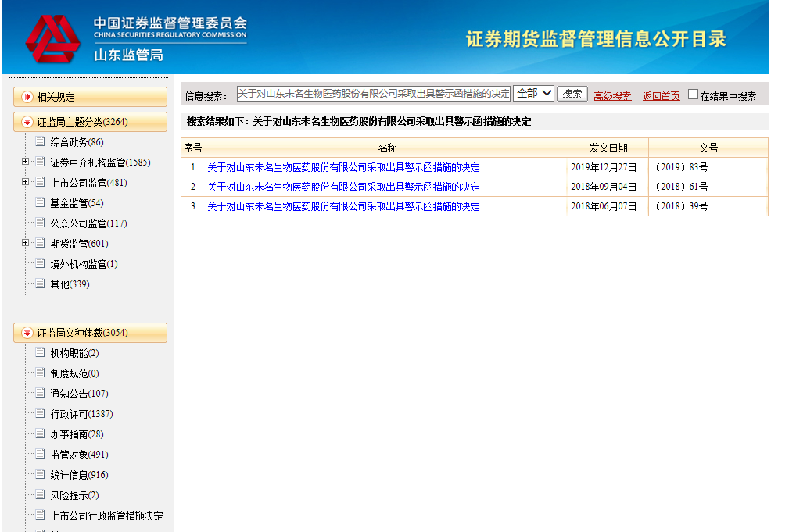Click the document icon next to 综合政务(86)

coord(40,141)
